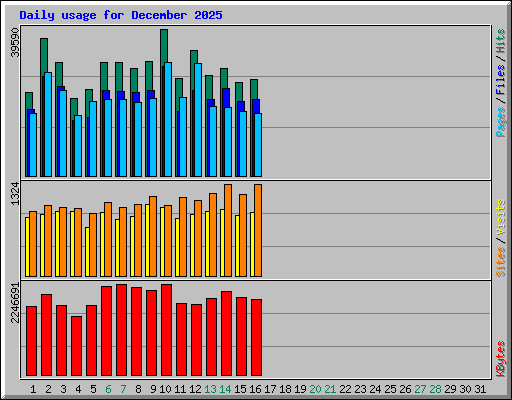Image resolution: width=512 pixels, height=400 pixels.
Task: Click day 1 on the x-axis
Action: point(33,389)
